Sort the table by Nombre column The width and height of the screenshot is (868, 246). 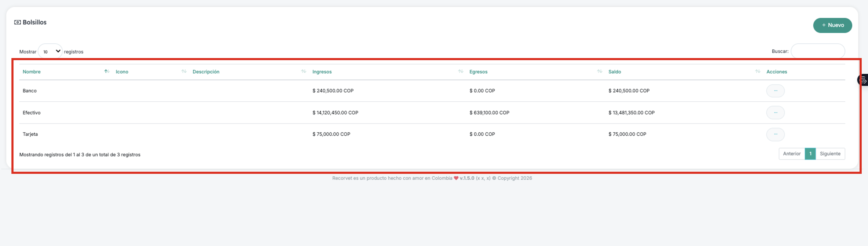(32, 72)
